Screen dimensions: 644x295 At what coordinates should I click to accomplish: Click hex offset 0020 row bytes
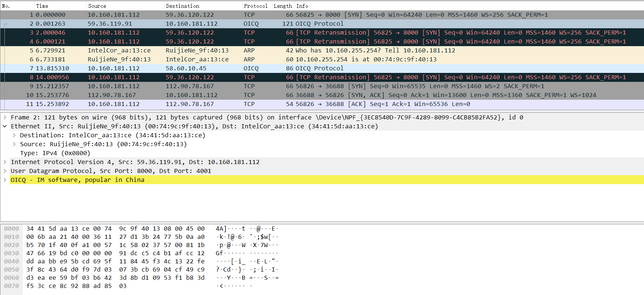click(116, 245)
